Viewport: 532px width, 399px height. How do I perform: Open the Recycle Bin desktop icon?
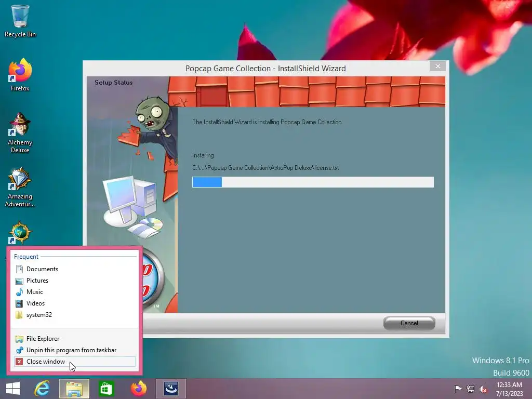(x=20, y=21)
